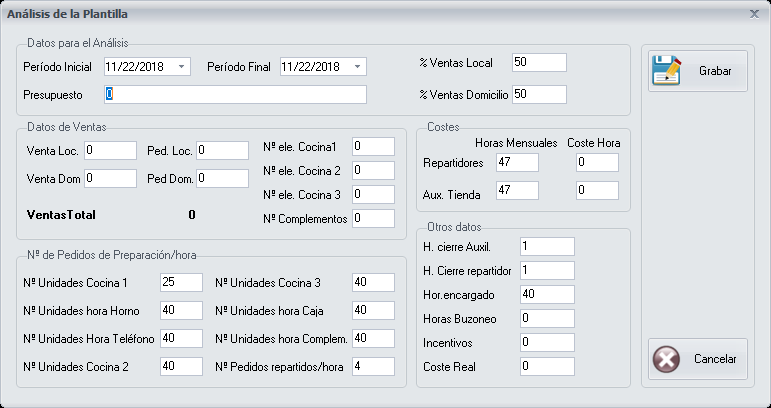Click the Coste Real input field
771x408 pixels.
click(x=547, y=367)
